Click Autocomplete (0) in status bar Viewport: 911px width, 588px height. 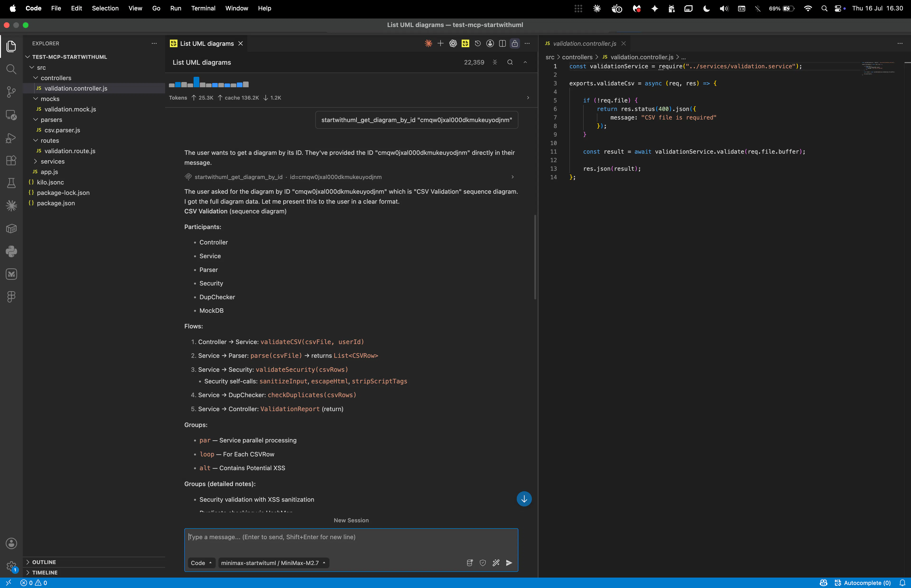click(x=863, y=583)
